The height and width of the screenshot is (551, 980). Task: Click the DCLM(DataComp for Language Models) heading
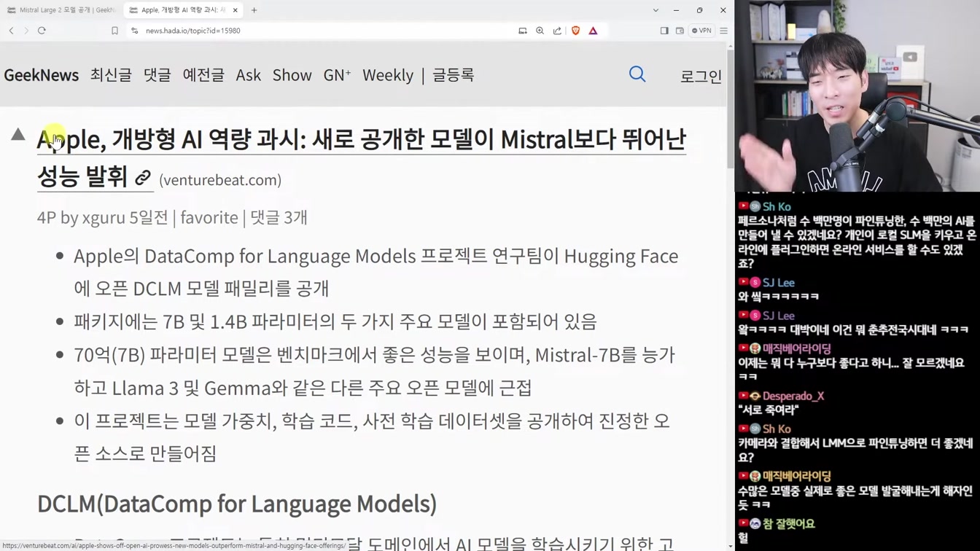[x=237, y=504]
